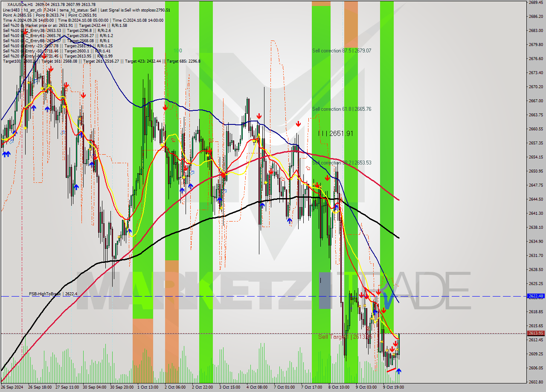Click the green '100' label on the chart
The width and height of the screenshot is (546, 392).
(x=177, y=51)
